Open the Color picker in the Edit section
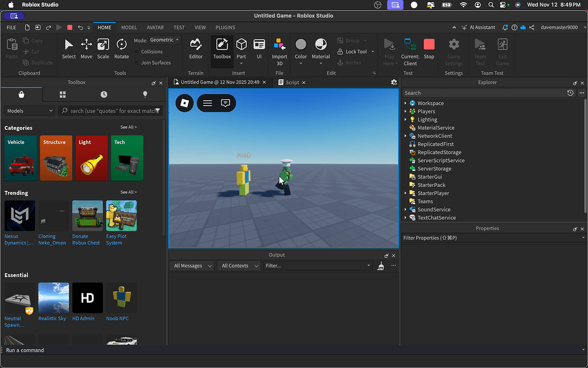Screen dimensions: 588x368 tap(300, 49)
